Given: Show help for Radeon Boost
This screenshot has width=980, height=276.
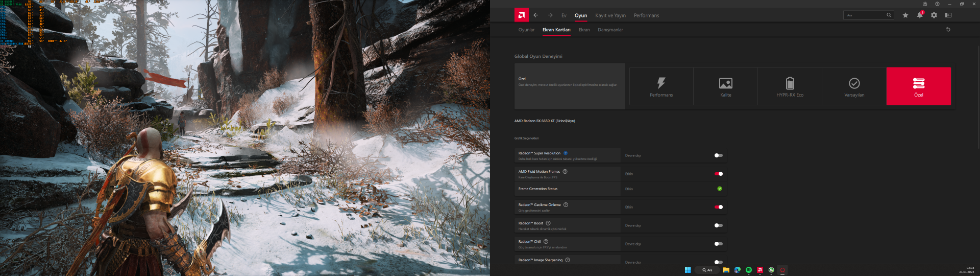Looking at the screenshot, I should coord(548,223).
